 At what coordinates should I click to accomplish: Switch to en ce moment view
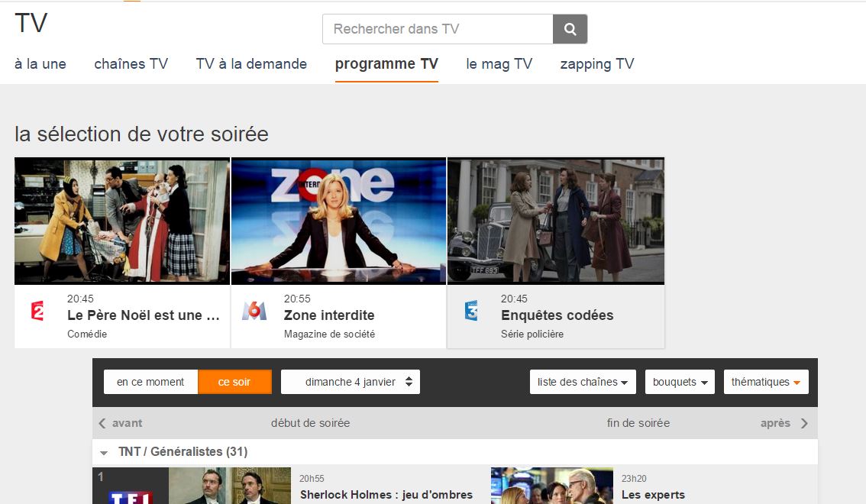[x=150, y=382]
